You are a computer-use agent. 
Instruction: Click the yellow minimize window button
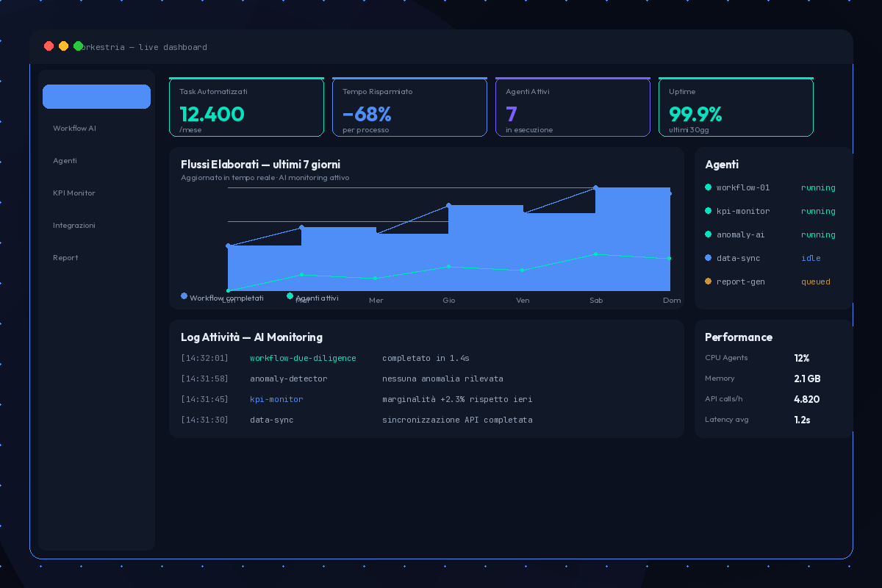click(x=64, y=46)
